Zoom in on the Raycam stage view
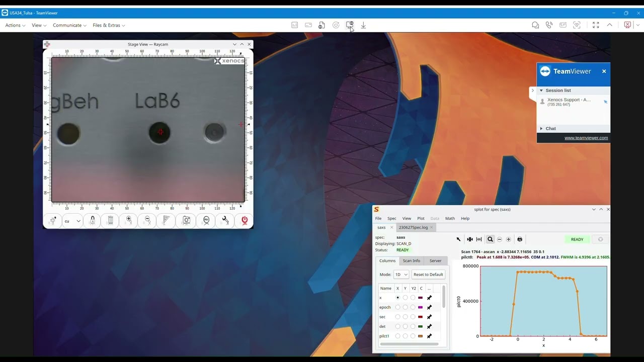The height and width of the screenshot is (362, 644). (129, 220)
